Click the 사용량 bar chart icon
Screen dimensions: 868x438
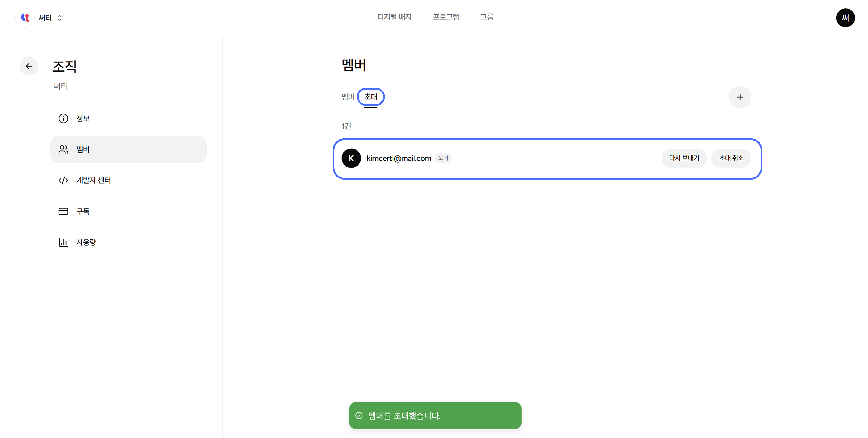63,242
